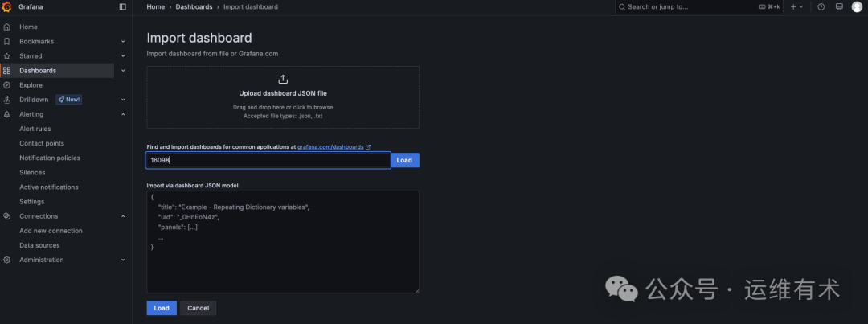The width and height of the screenshot is (868, 324).
Task: Click the Upload dashboard JSON file drop zone
Action: (x=283, y=97)
